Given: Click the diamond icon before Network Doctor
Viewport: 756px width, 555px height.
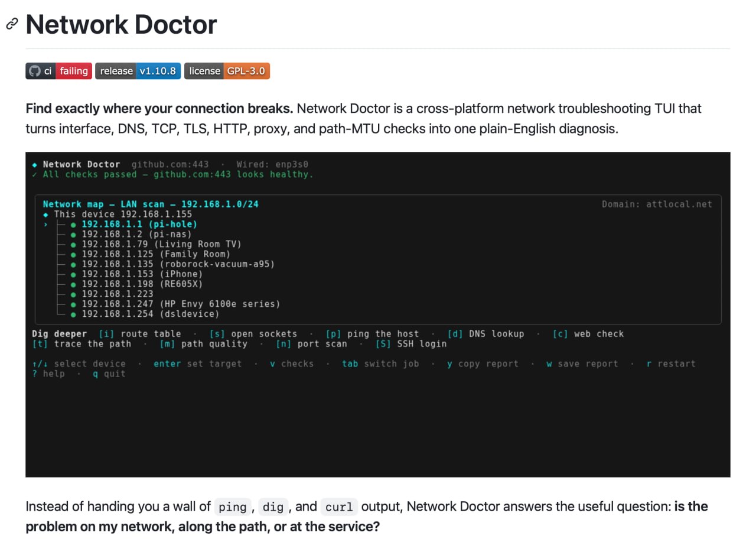Looking at the screenshot, I should [x=35, y=165].
